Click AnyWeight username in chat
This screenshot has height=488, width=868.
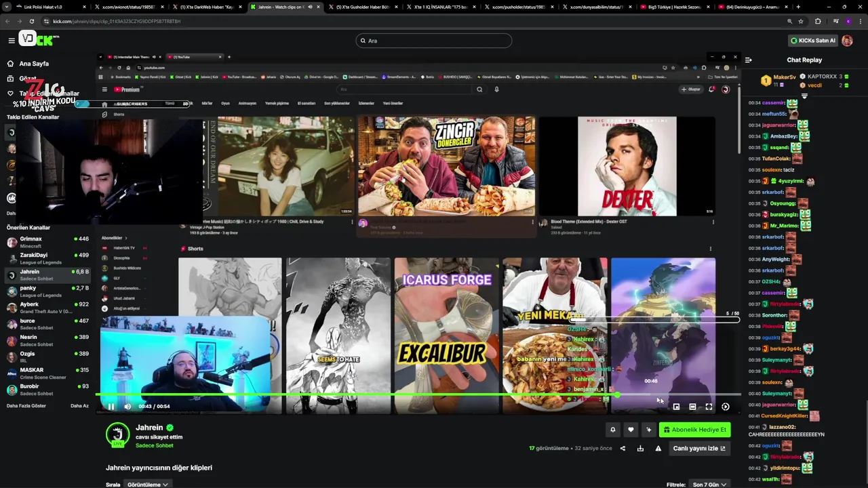coord(776,259)
